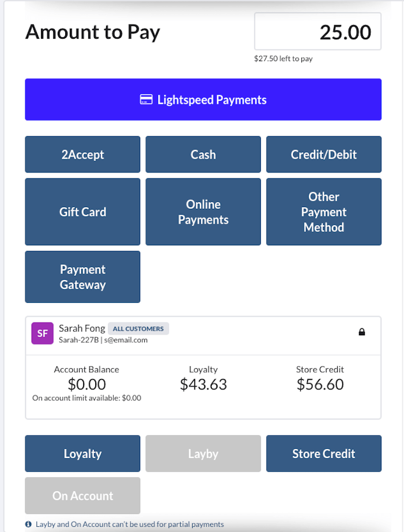Pay with Lightspeed Payments
The width and height of the screenshot is (404, 532).
[x=203, y=100]
